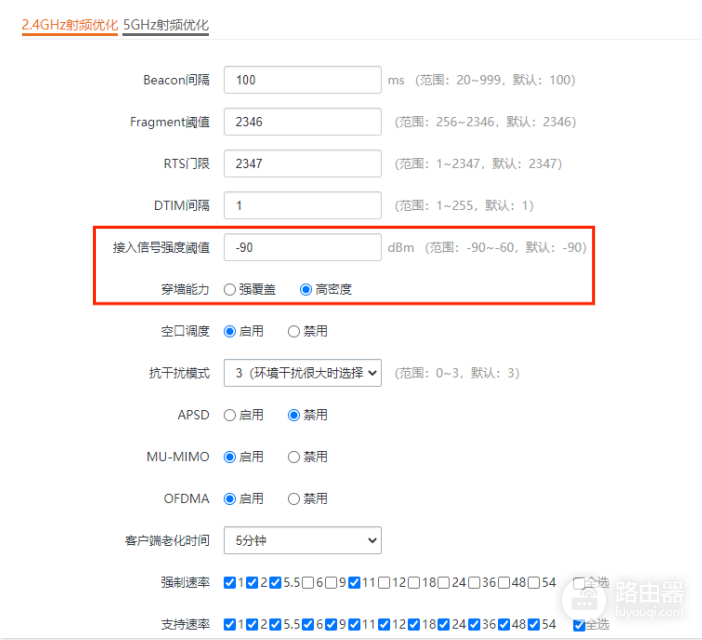Disable 空口调度 with the 禁用 radio
Image resolution: width=702 pixels, height=640 pixels.
(294, 331)
